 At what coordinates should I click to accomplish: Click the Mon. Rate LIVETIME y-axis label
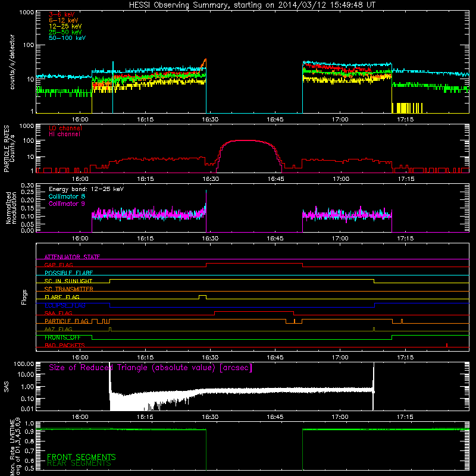15,446
